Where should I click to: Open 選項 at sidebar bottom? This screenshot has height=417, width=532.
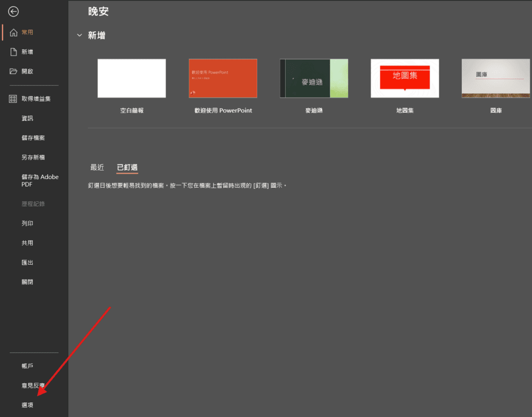(27, 405)
